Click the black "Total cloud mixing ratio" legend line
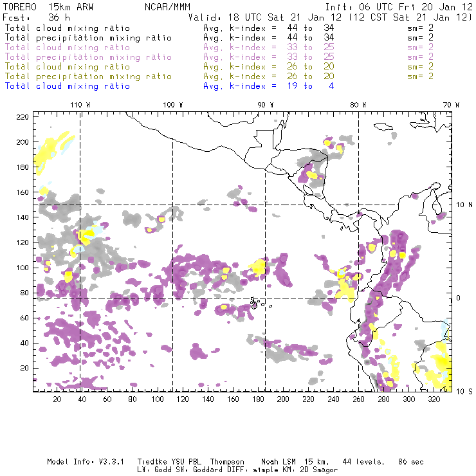Viewport: 476px width, 476px height. (x=68, y=28)
